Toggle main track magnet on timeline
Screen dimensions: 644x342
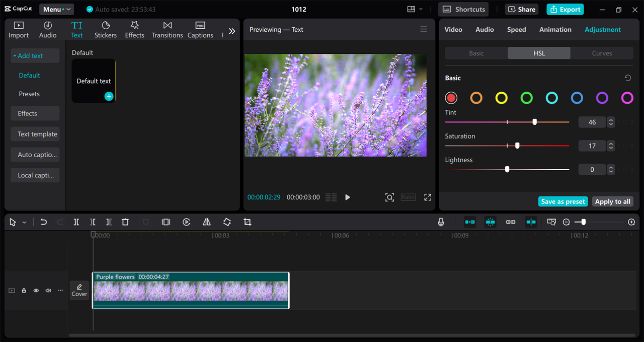click(470, 222)
